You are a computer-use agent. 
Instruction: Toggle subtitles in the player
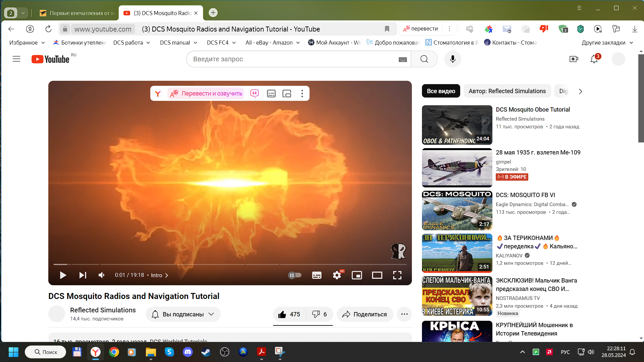point(317,275)
